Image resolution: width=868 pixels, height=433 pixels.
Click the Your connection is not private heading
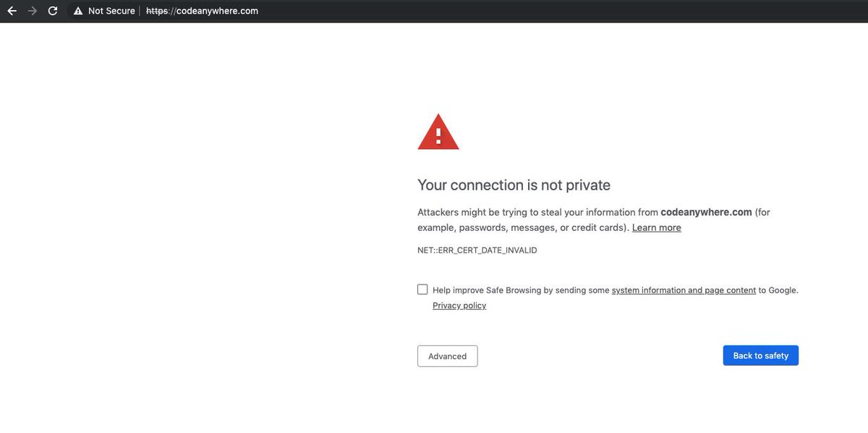(x=514, y=185)
